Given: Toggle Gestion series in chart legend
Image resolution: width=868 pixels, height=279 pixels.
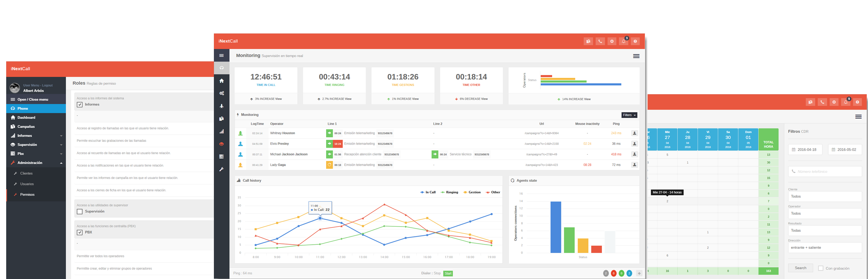Looking at the screenshot, I should tap(472, 193).
